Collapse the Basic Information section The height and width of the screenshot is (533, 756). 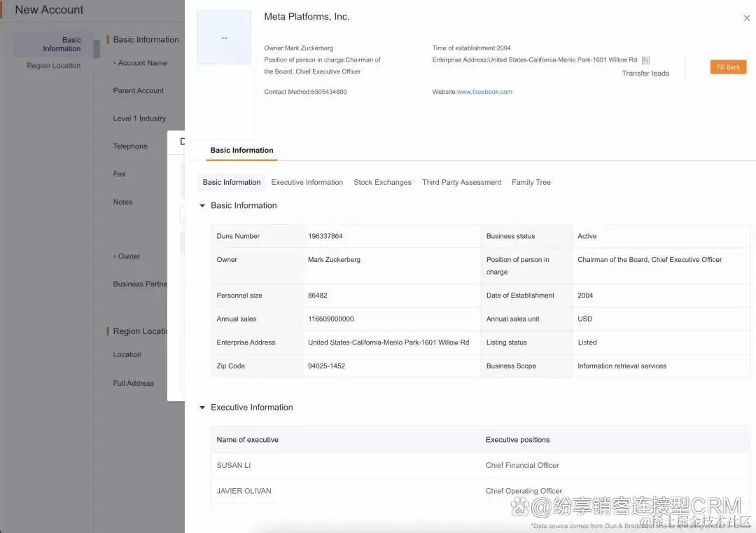point(202,205)
